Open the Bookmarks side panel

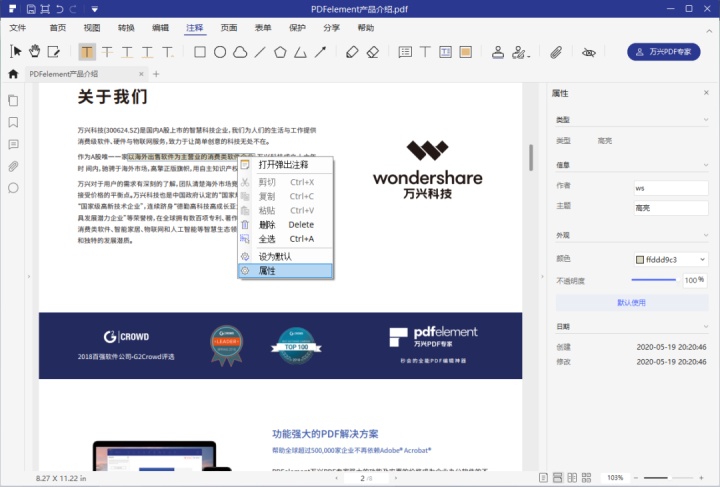tap(13, 122)
